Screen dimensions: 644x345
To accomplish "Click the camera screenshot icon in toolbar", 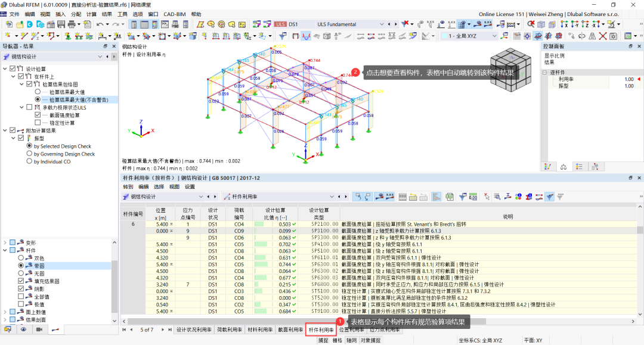I will click(613, 36).
